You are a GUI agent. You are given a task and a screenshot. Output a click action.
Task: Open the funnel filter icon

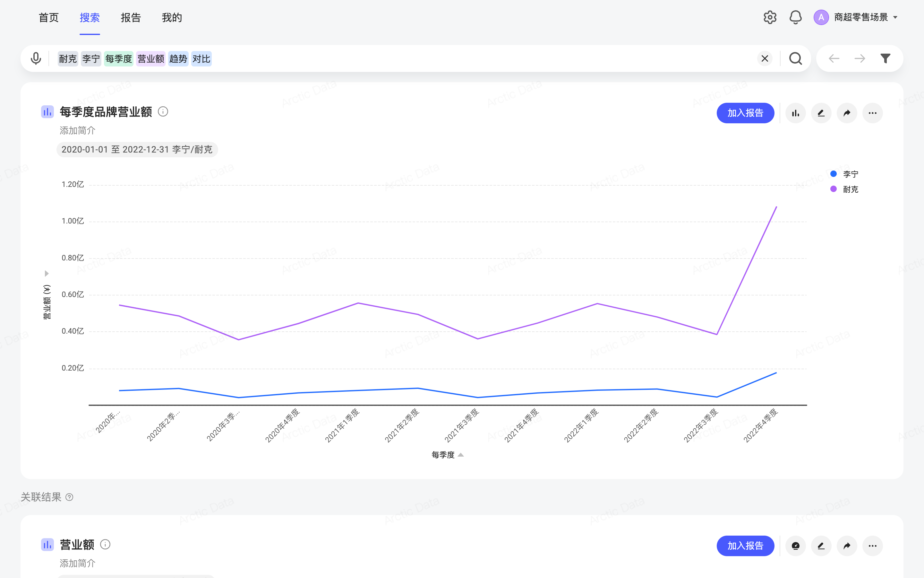886,58
